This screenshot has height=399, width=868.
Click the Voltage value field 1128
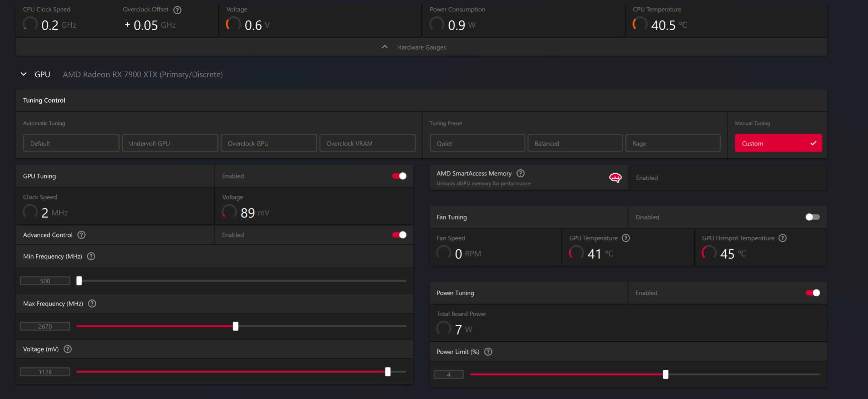45,372
